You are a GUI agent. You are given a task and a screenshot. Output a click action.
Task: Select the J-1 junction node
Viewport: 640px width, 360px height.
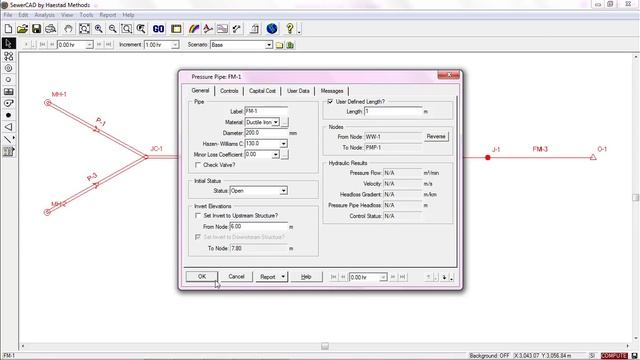[x=488, y=158]
